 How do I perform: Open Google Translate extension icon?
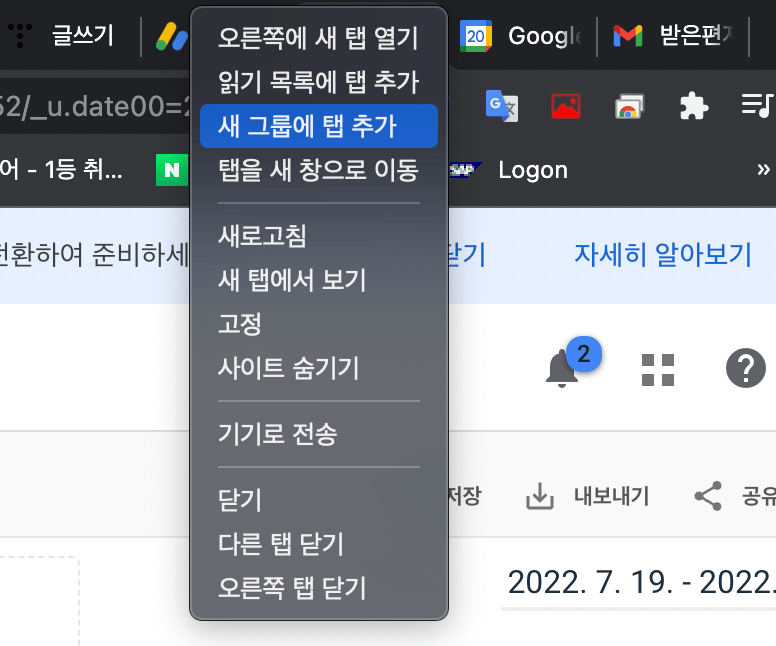click(501, 106)
